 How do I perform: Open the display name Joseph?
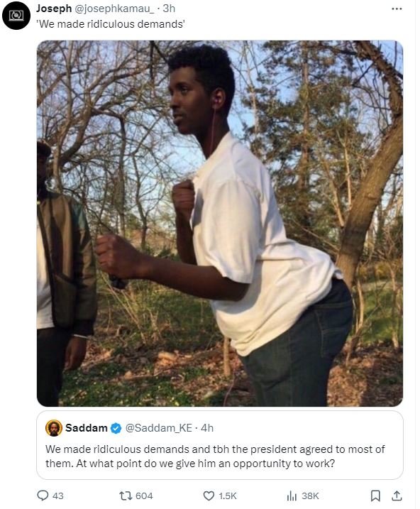point(54,9)
